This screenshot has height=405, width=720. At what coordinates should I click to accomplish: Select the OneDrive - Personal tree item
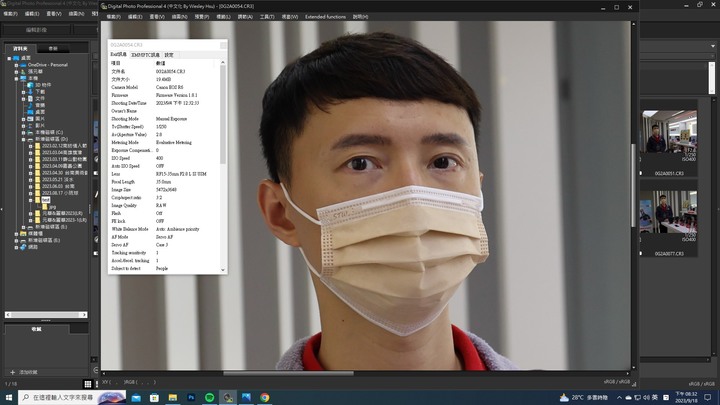coord(47,65)
